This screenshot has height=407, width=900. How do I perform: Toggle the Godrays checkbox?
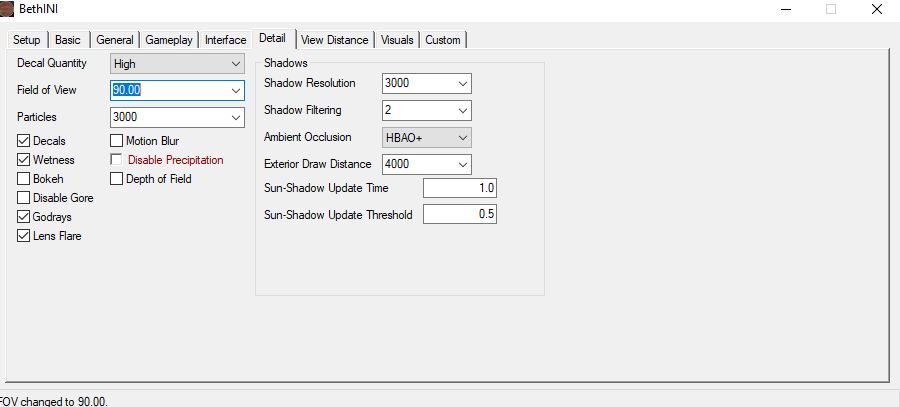[x=24, y=217]
